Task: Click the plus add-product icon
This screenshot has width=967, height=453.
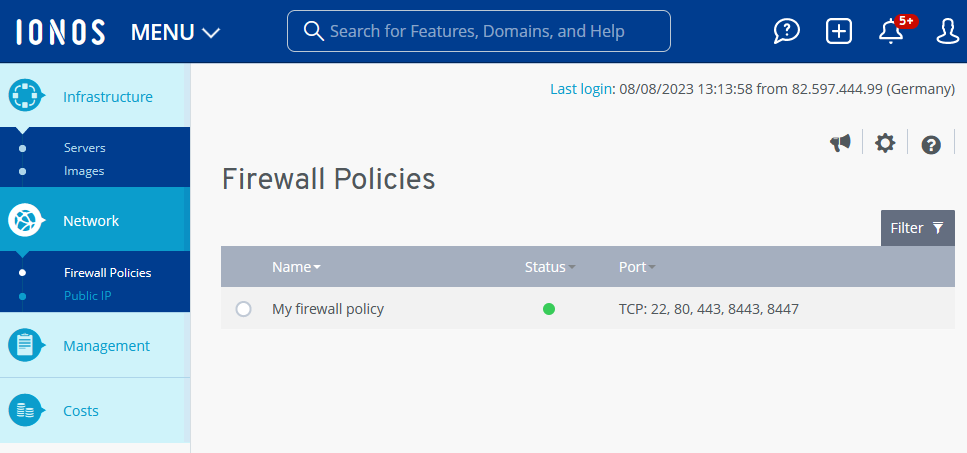Action: pyautogui.click(x=839, y=32)
